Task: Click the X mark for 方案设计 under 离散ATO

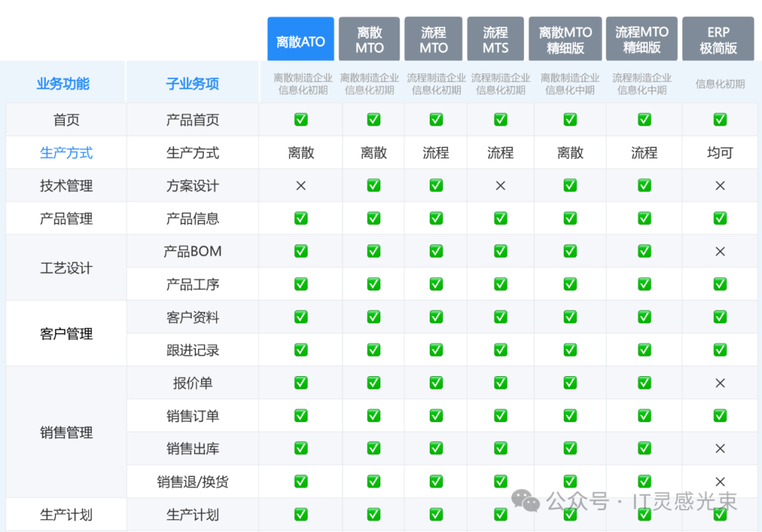Action: pyautogui.click(x=301, y=186)
